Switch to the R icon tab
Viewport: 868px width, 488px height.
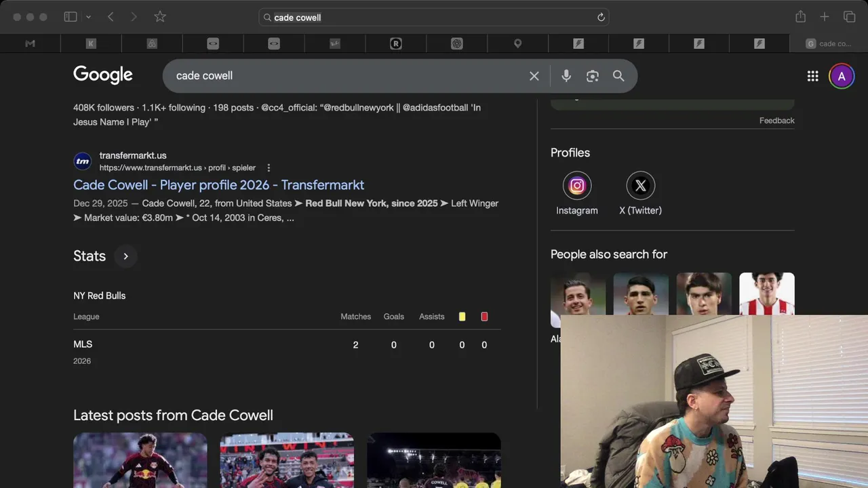click(396, 43)
